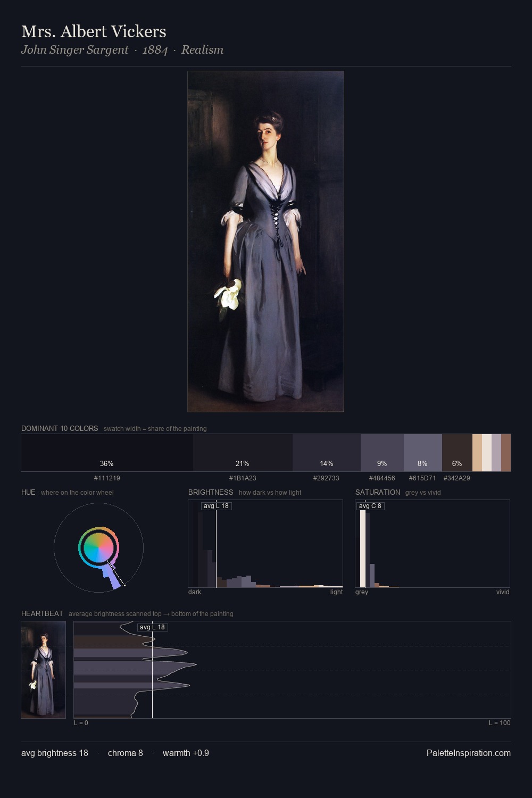Image resolution: width=532 pixels, height=798 pixels.
Task: Click the hue color wheel
Action: pos(99,547)
